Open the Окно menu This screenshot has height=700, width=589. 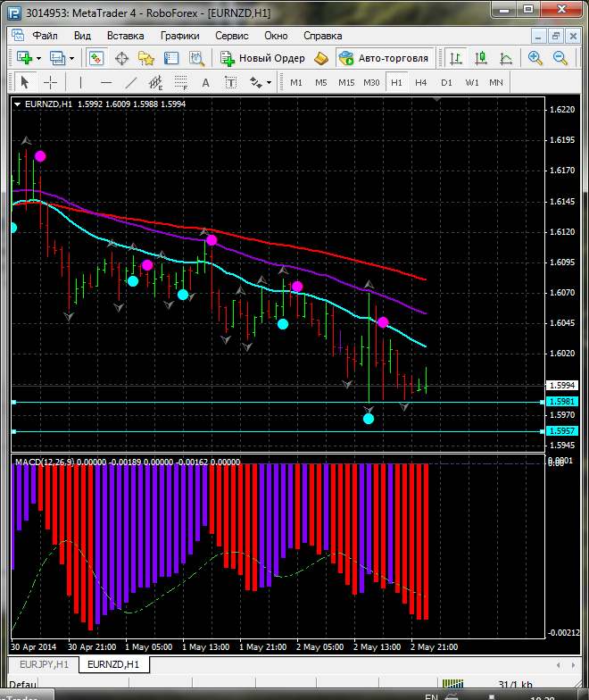(276, 36)
